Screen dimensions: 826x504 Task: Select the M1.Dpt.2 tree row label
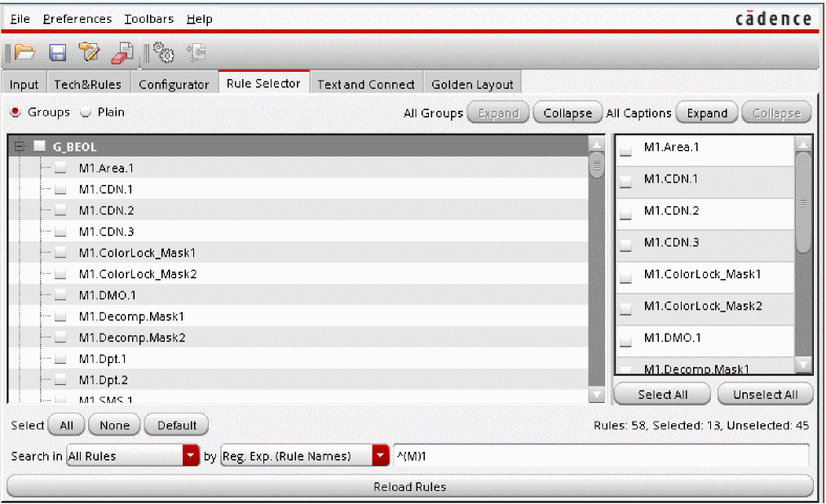point(104,380)
